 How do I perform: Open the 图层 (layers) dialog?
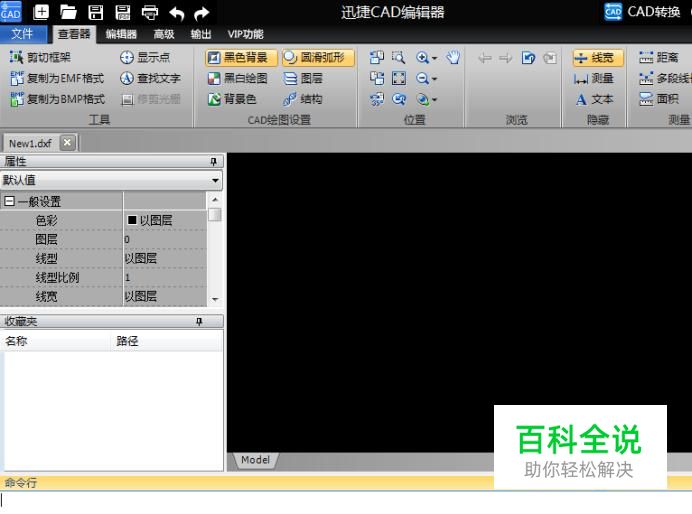[x=303, y=78]
